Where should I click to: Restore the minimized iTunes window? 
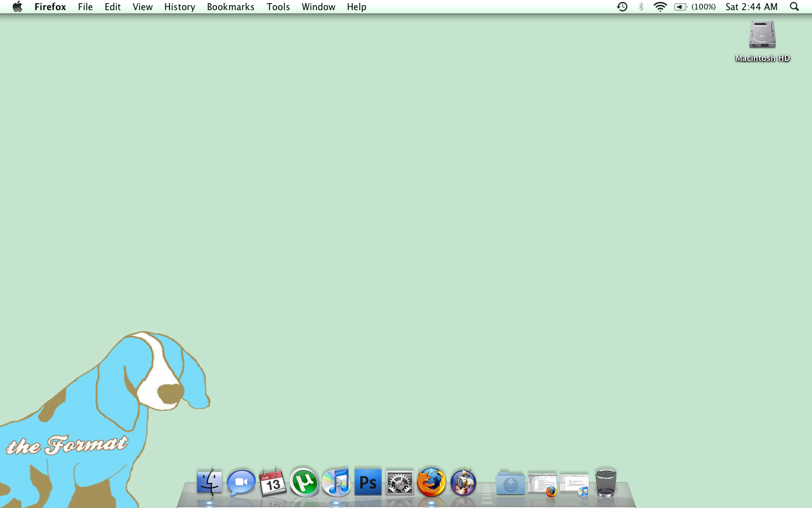(575, 485)
